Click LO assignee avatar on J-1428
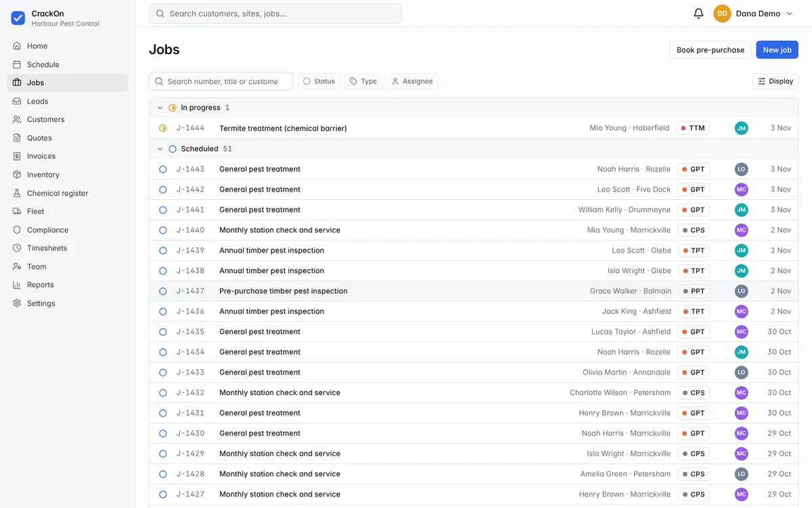 [x=742, y=474]
